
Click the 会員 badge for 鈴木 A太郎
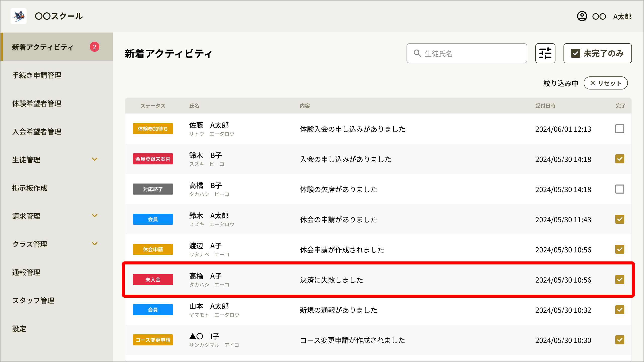tap(153, 219)
